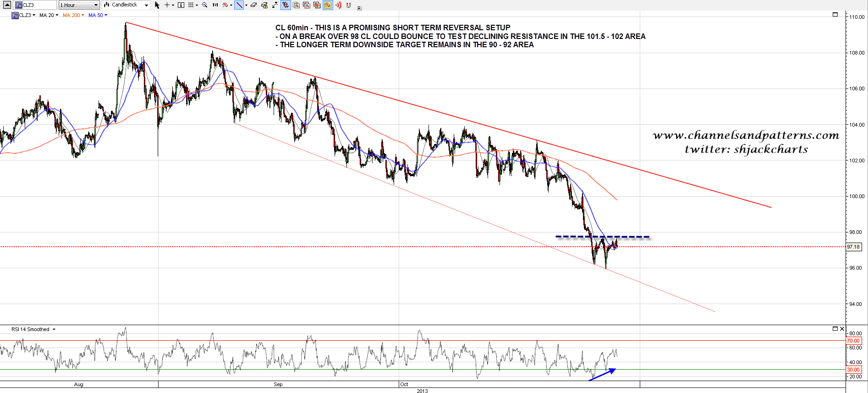Expand the MA 200 indicator dropdown

pos(73,15)
